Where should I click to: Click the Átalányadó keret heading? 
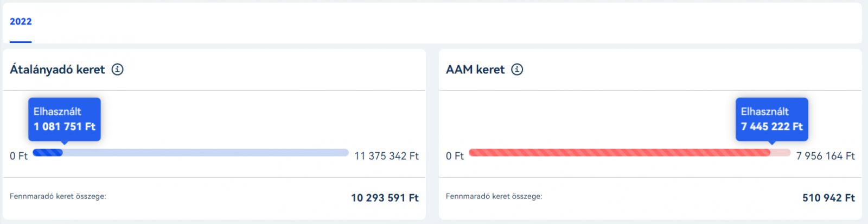point(57,70)
